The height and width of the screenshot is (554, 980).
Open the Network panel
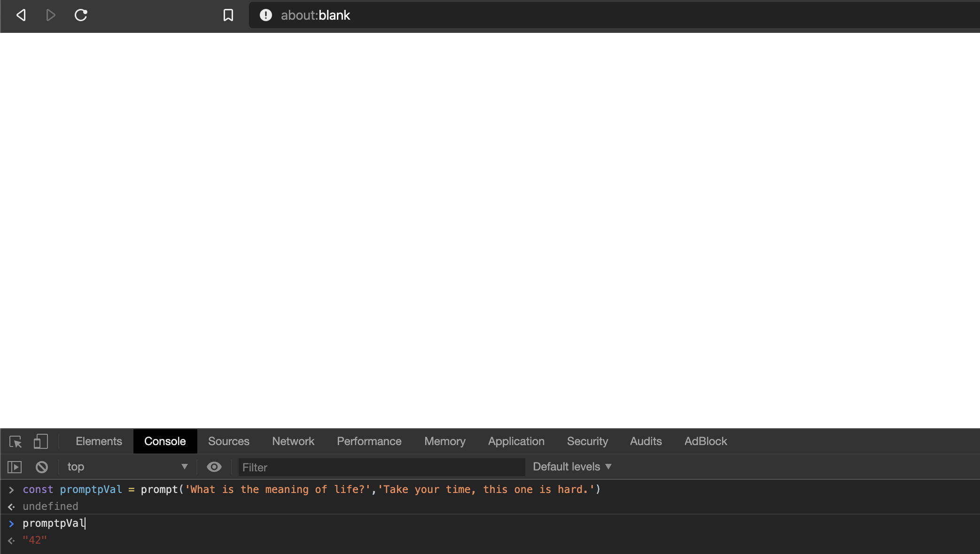(293, 441)
